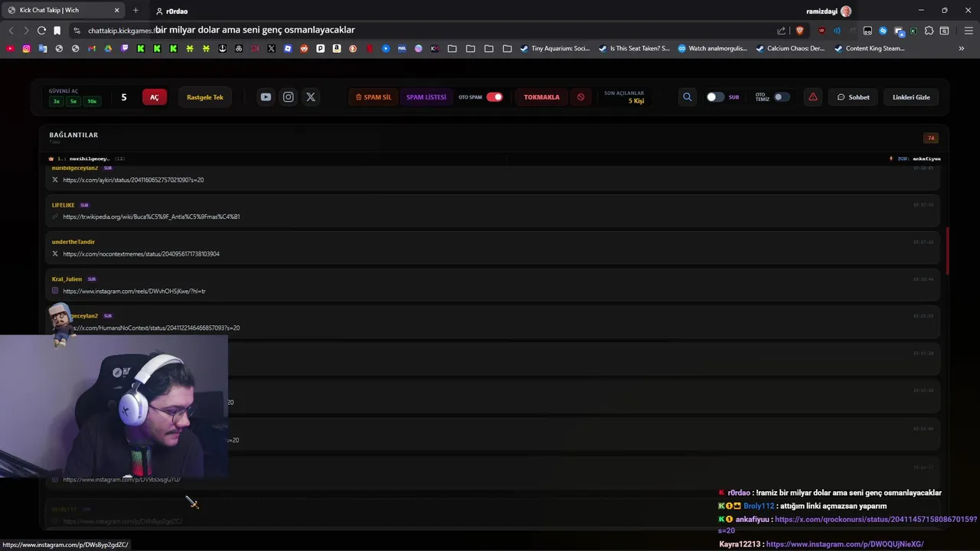Viewport: 980px width, 551px height.
Task: Open the Is This Seat Taken bookmark
Action: [634, 48]
